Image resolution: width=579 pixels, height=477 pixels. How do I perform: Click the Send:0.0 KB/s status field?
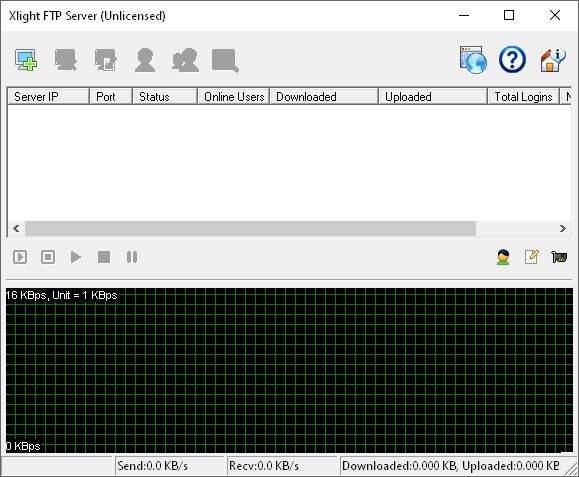(169, 466)
